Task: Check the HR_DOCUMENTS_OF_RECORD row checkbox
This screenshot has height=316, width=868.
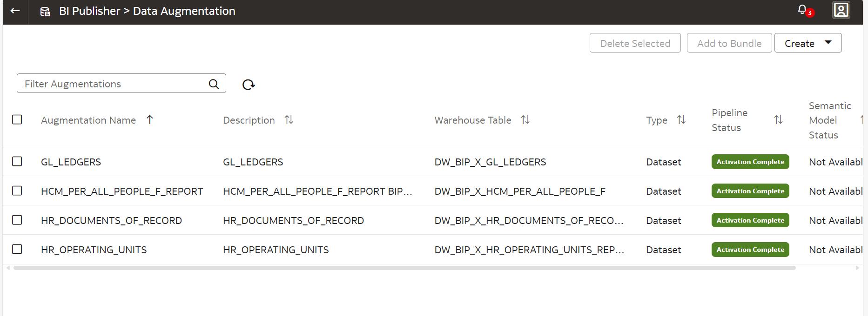Action: coord(17,220)
